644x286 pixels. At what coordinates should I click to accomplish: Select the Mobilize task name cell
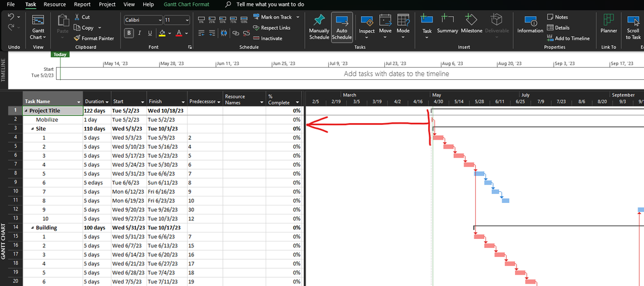(53, 120)
